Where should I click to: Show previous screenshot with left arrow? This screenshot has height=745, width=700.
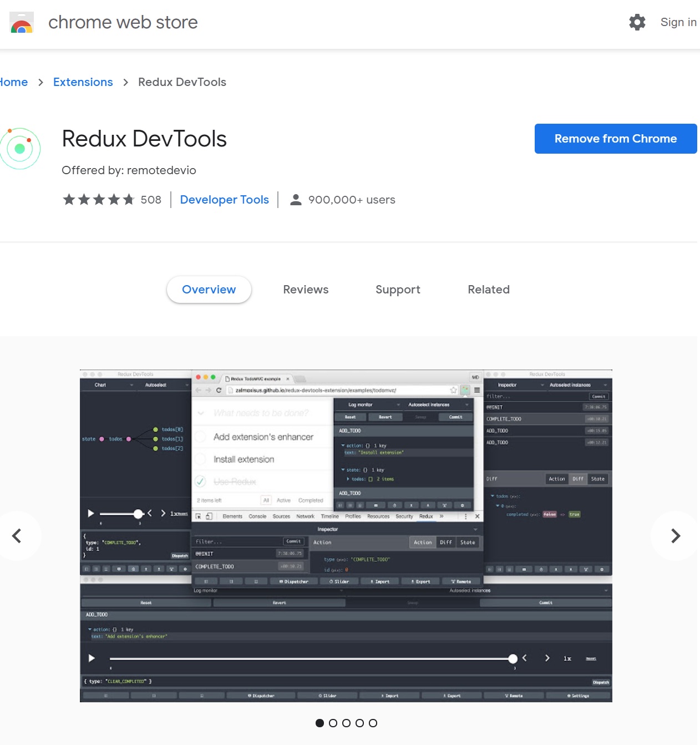(x=17, y=536)
